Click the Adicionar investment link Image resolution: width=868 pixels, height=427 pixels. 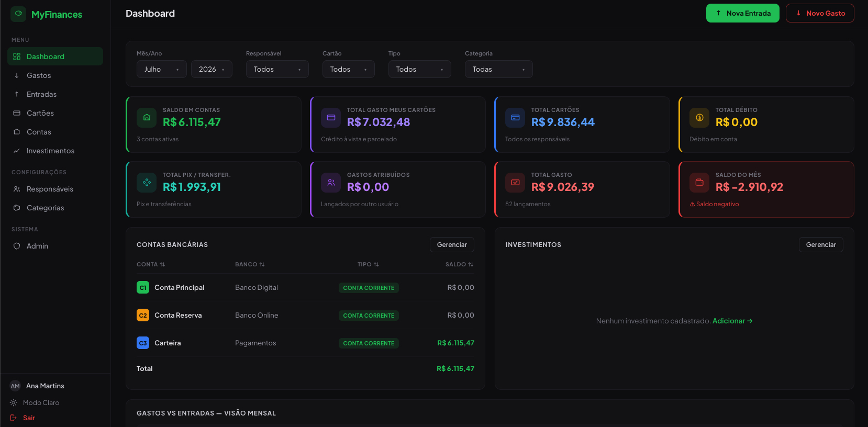click(732, 321)
